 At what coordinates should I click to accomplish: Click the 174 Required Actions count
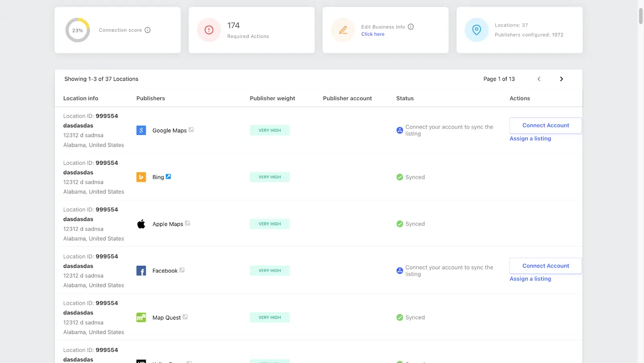(x=233, y=25)
